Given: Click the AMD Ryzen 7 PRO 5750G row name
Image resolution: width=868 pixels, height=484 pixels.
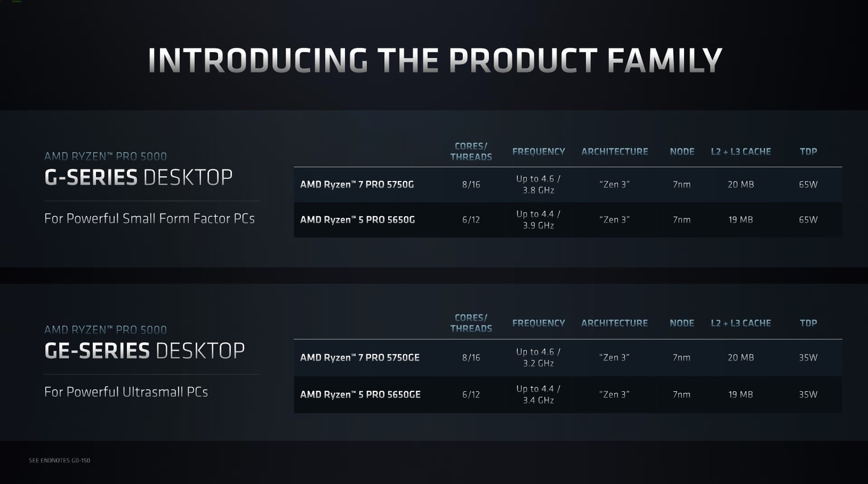Looking at the screenshot, I should tap(357, 184).
